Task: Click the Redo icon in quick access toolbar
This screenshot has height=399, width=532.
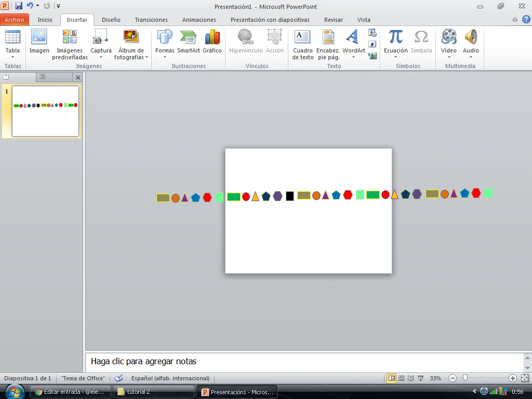Action: (47, 6)
